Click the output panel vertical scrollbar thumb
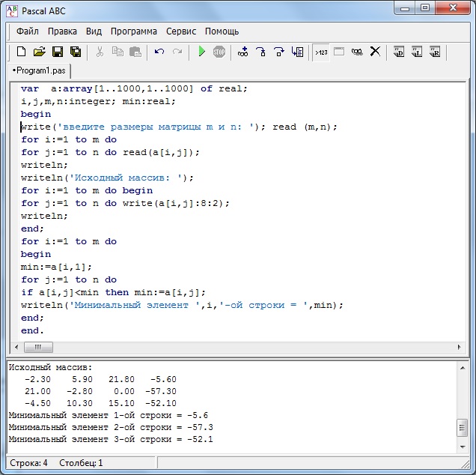476x475 pixels. pos(463,428)
